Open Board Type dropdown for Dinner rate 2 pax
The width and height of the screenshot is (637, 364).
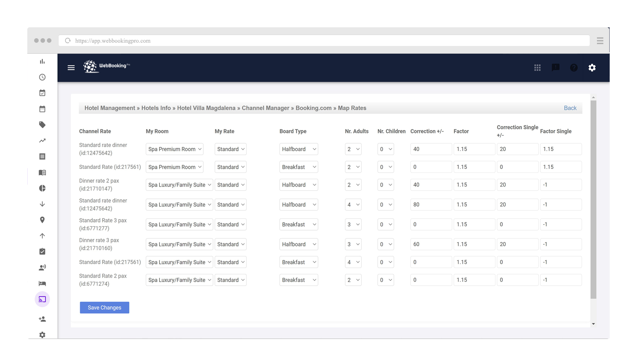pyautogui.click(x=298, y=185)
